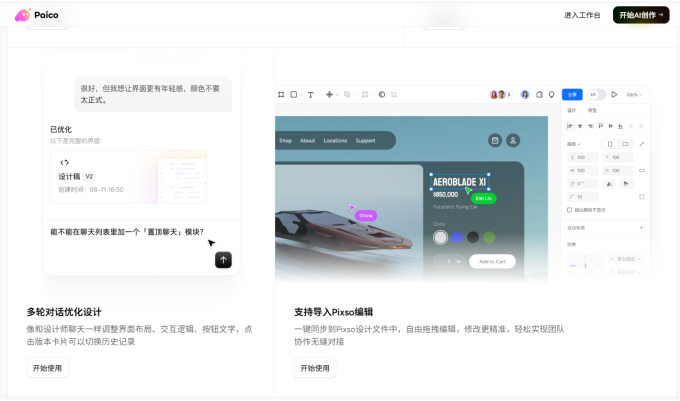Expand the shape tool dropdown arrow

click(x=301, y=95)
